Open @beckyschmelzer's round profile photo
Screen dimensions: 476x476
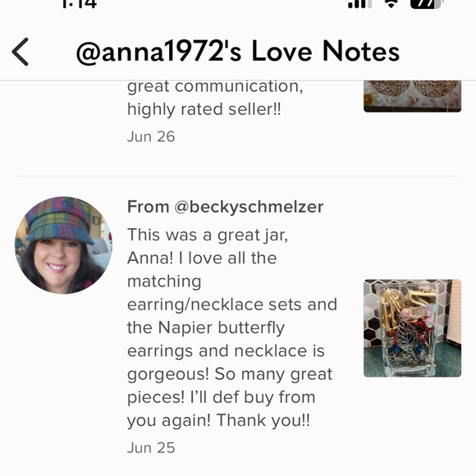click(x=63, y=245)
